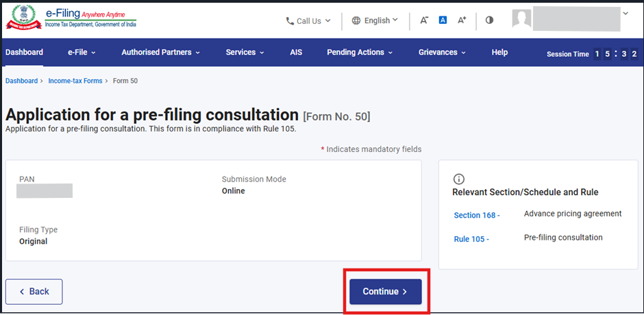Click the e-Filing Income Tax Department logo

pyautogui.click(x=71, y=18)
